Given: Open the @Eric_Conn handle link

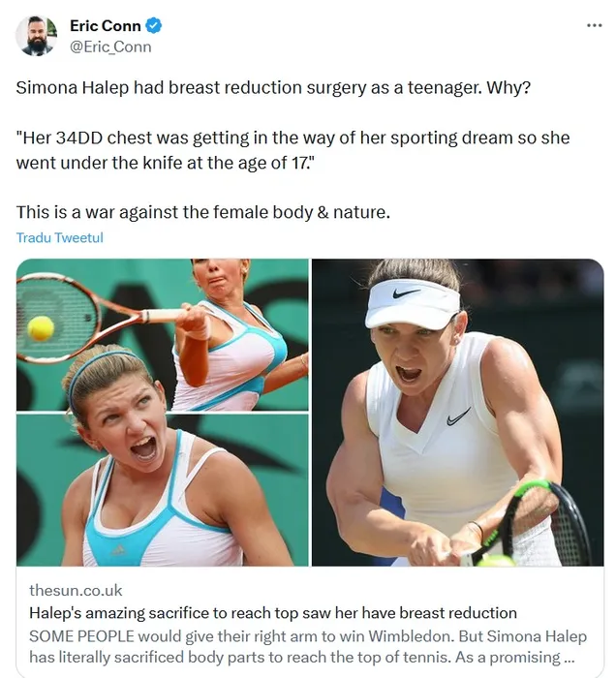Looking at the screenshot, I should tap(110, 46).
